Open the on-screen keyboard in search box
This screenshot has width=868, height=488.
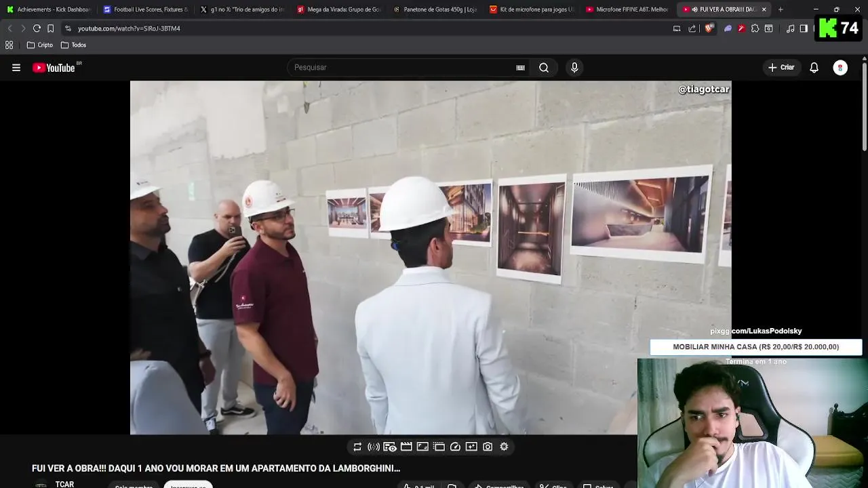pyautogui.click(x=520, y=68)
